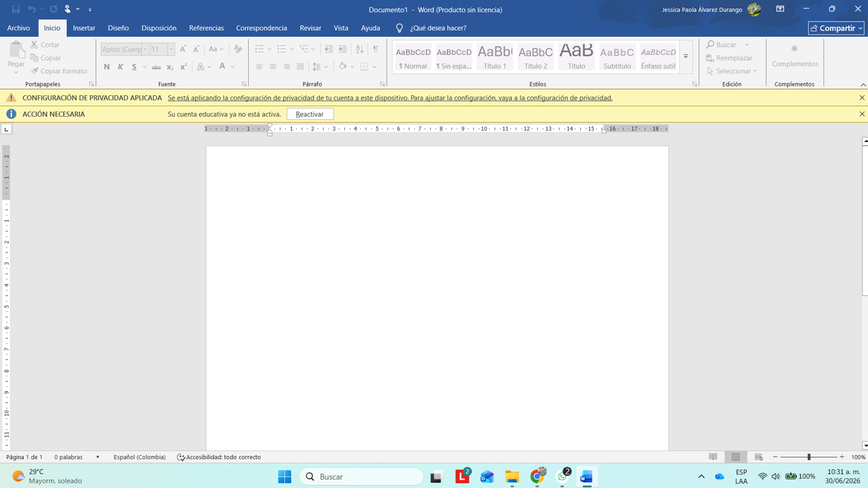Click the Reactivar button
868x488 pixels.
tap(310, 114)
